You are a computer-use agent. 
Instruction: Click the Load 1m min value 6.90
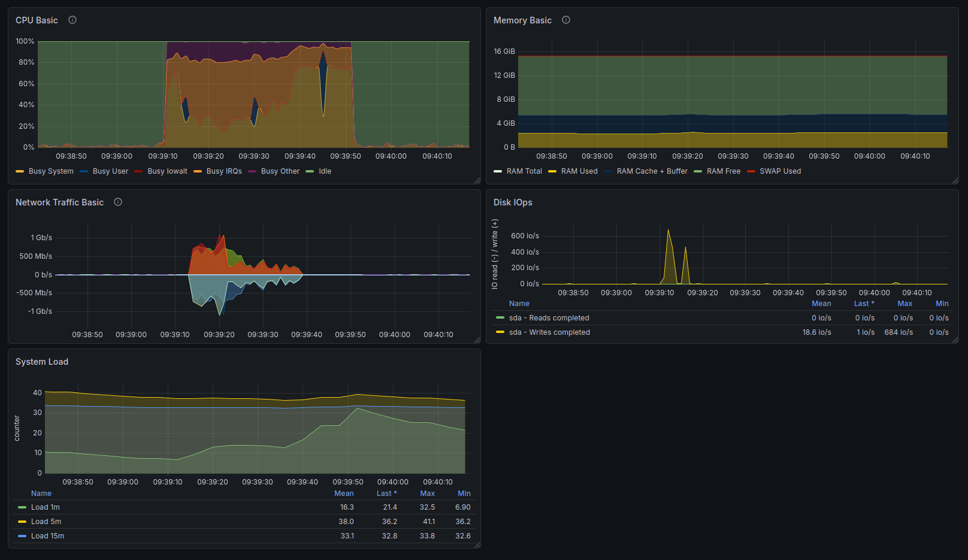tap(463, 507)
